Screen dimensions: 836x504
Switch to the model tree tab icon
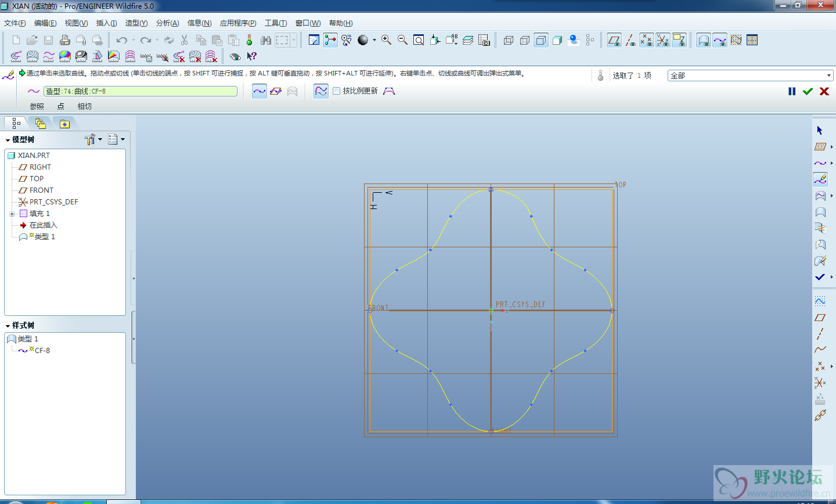pos(16,123)
